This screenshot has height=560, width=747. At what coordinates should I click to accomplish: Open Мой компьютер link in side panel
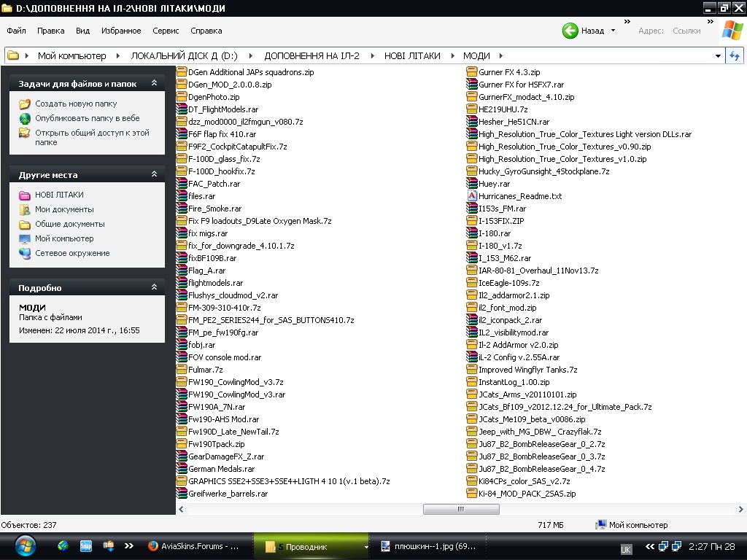pyautogui.click(x=64, y=238)
